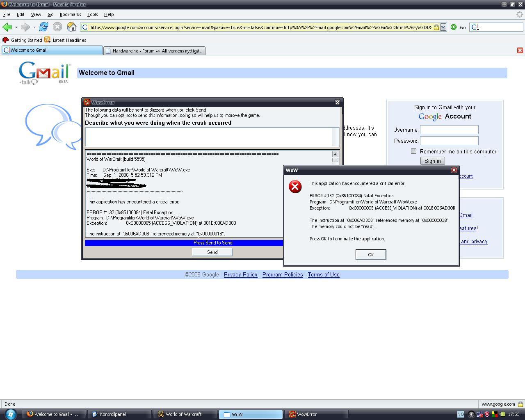
Task: Reload the page with the Refresh icon
Action: 43,27
